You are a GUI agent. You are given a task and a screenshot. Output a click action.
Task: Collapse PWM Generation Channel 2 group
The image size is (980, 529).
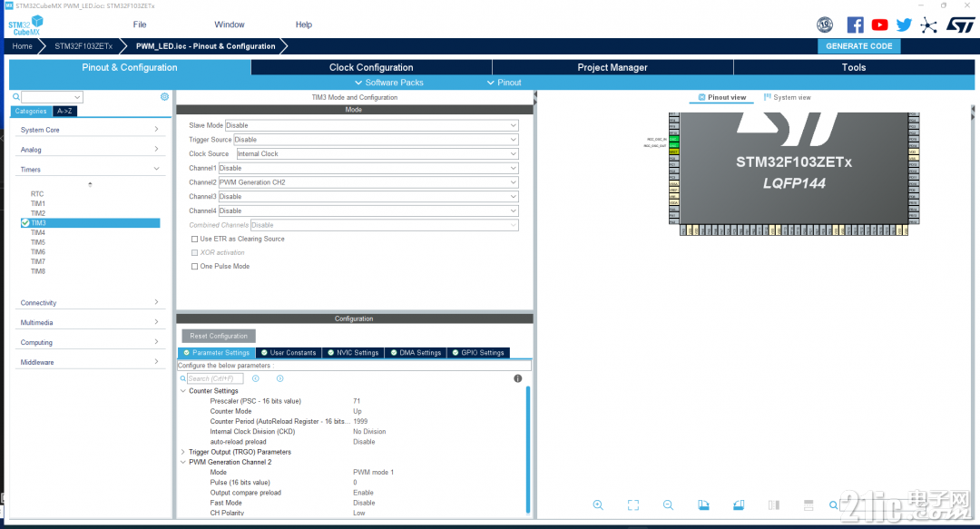coord(183,462)
